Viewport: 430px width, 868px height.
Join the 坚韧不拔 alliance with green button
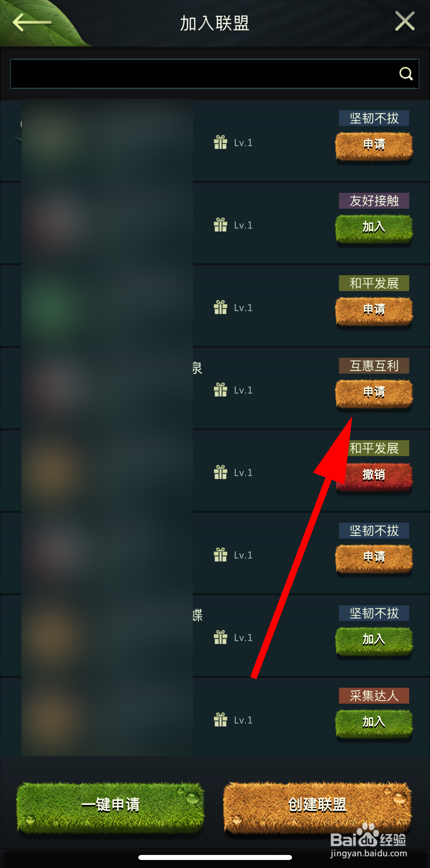tap(374, 640)
